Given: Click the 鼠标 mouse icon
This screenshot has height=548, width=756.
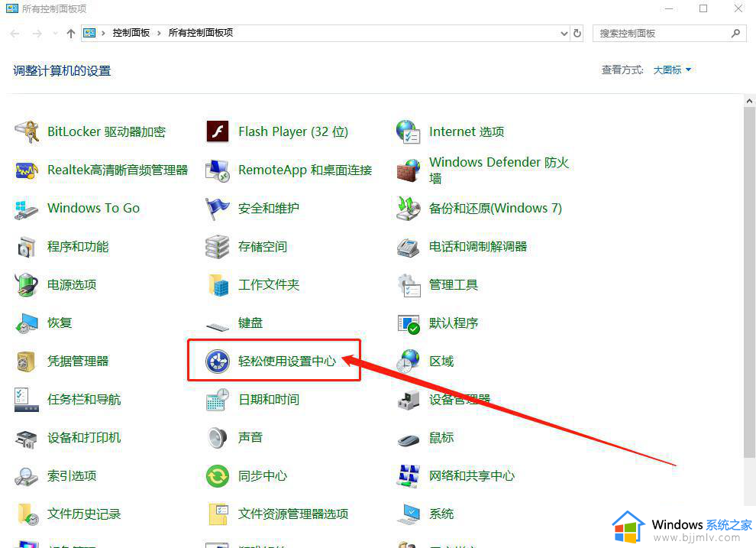Looking at the screenshot, I should (x=409, y=439).
